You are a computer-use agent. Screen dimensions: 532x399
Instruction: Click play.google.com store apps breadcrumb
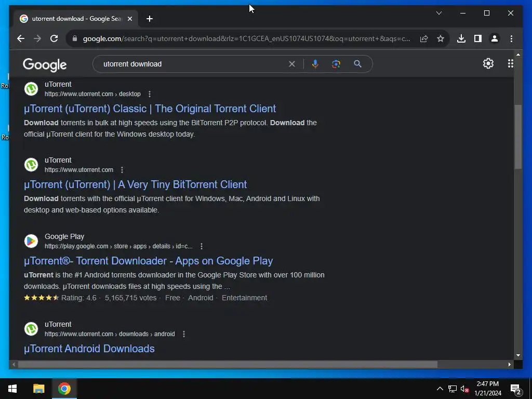tap(118, 246)
